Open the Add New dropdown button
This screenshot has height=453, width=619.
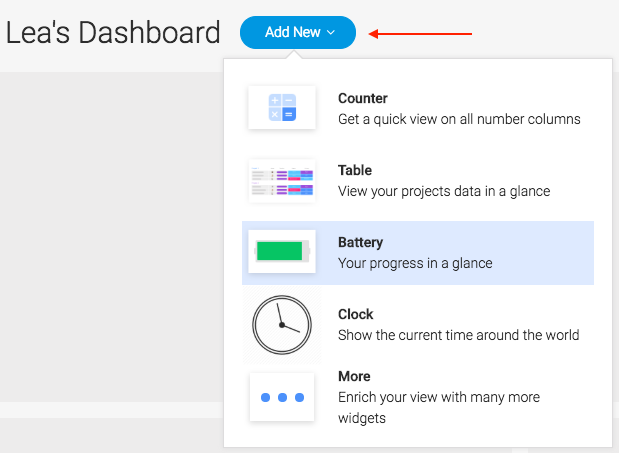coord(298,32)
